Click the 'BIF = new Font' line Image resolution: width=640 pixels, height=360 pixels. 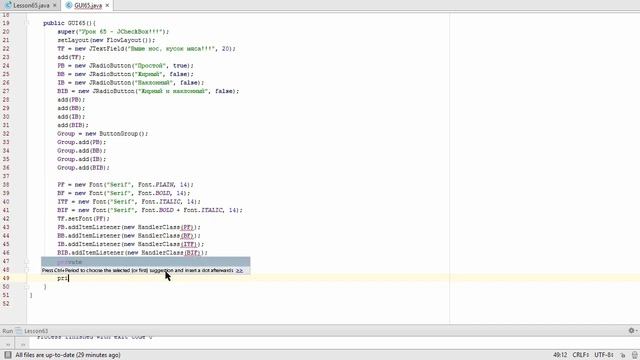[x=150, y=211]
